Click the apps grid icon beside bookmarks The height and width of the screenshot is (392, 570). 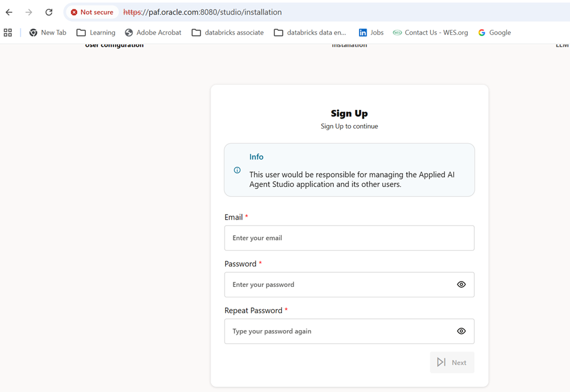8,32
